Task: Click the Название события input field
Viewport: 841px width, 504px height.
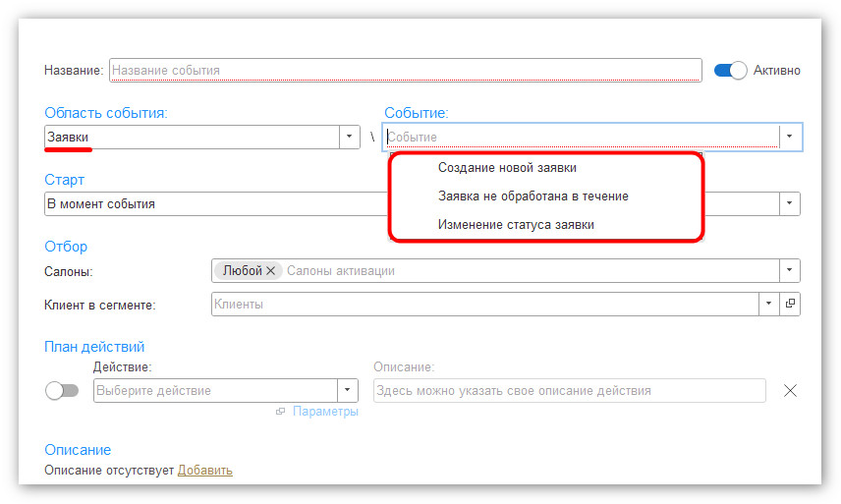Action: [405, 70]
